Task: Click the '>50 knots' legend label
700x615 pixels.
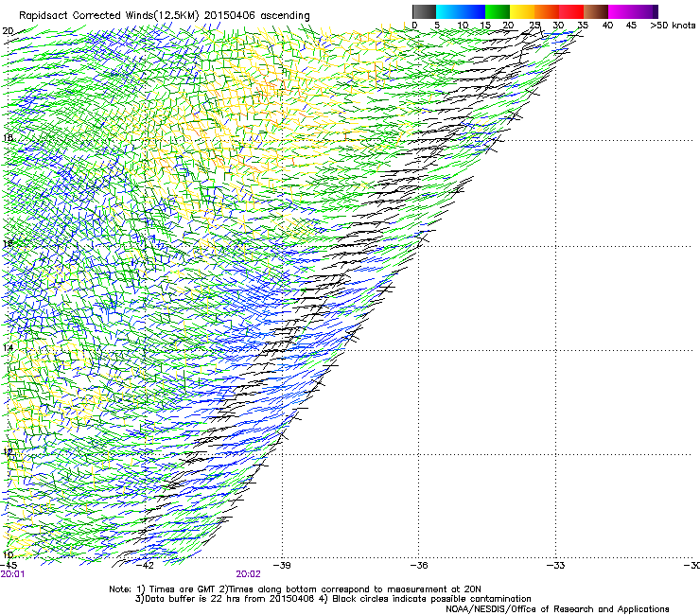Action: click(x=673, y=26)
